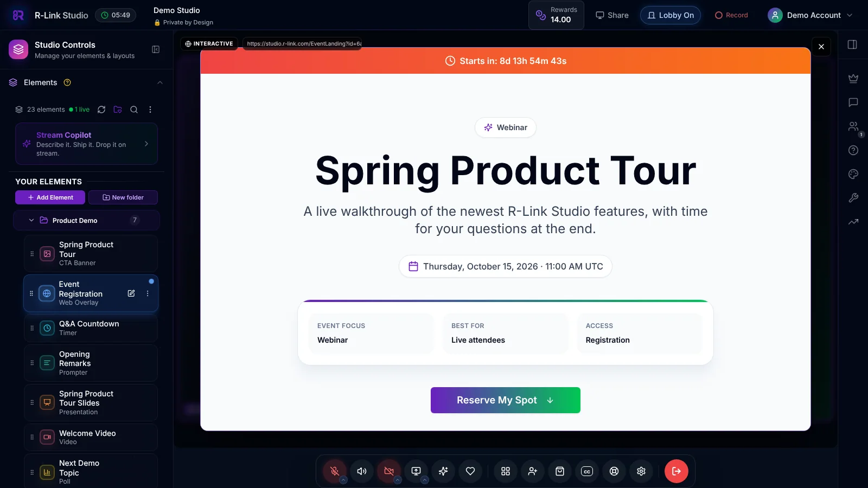Edit the Event Registration element
The height and width of the screenshot is (488, 868).
131,293
